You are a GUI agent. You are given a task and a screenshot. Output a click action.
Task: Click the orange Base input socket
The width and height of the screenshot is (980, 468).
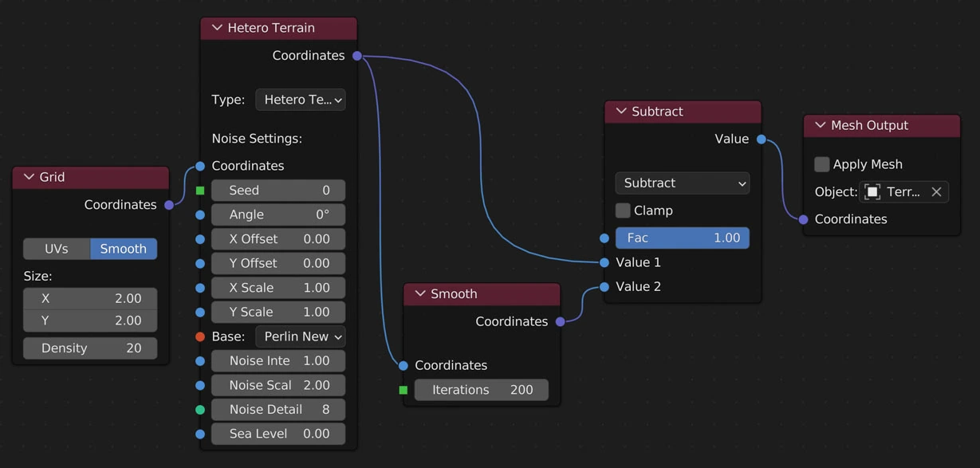200,336
